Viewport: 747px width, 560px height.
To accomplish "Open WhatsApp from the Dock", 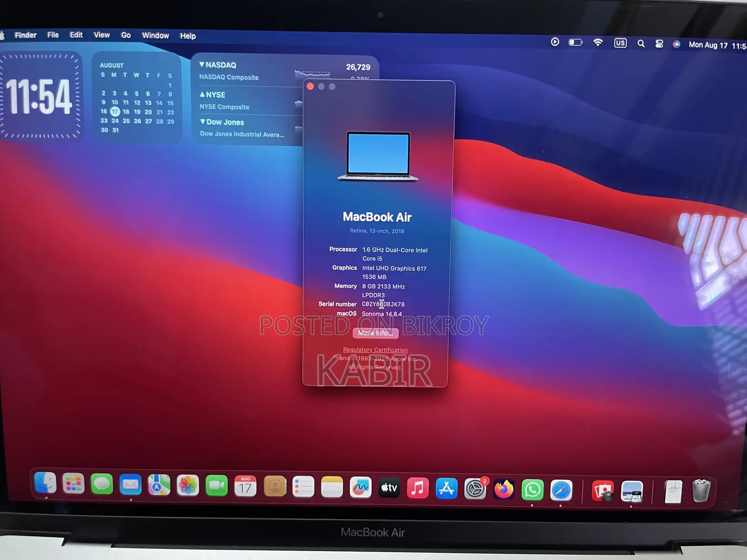I will click(x=533, y=490).
